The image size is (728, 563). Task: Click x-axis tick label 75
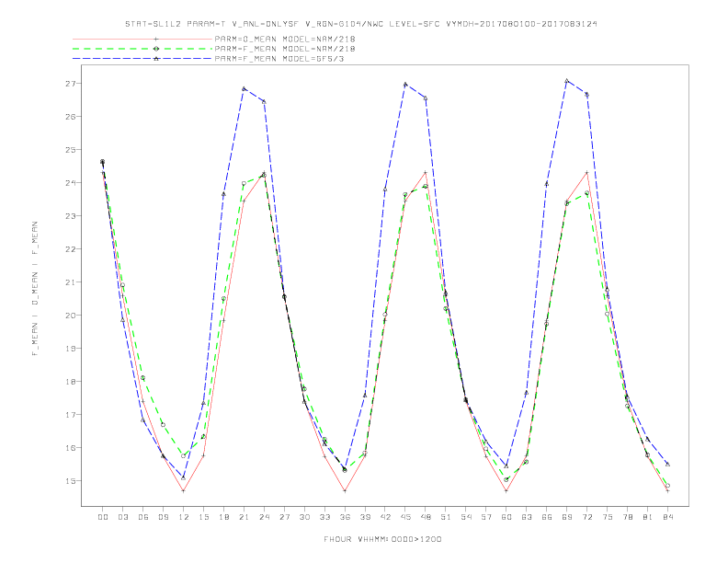(608, 517)
